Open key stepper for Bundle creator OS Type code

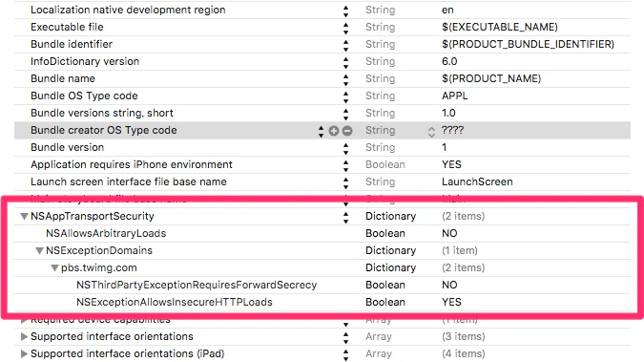pyautogui.click(x=321, y=131)
